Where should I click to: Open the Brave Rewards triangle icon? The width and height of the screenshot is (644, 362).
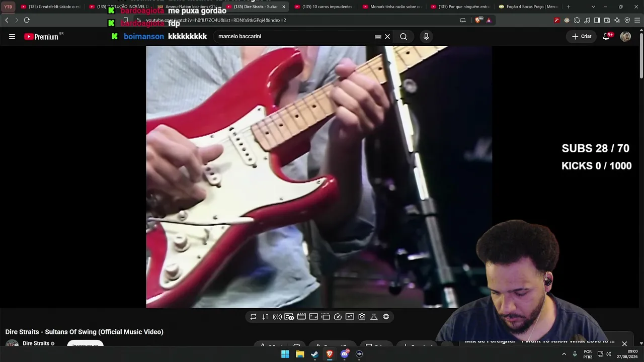(489, 20)
